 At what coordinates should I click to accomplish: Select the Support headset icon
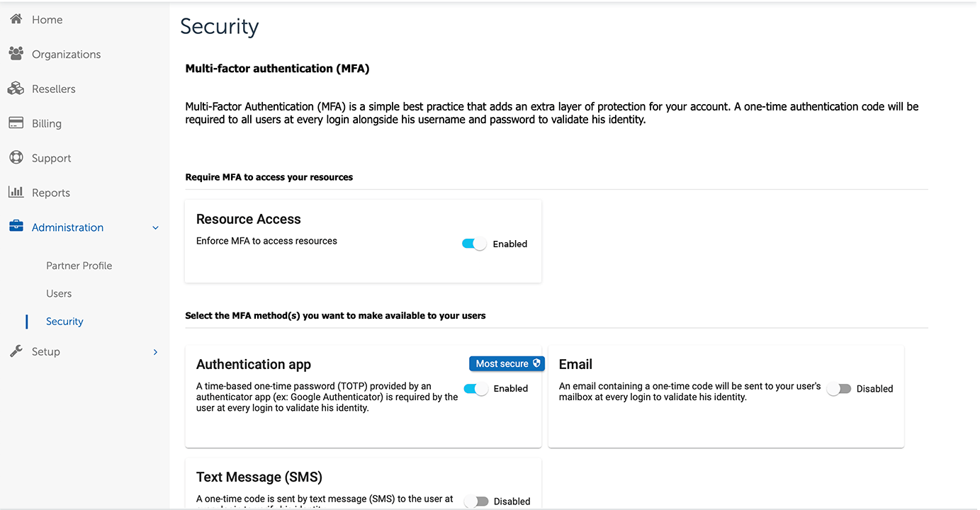click(x=16, y=157)
